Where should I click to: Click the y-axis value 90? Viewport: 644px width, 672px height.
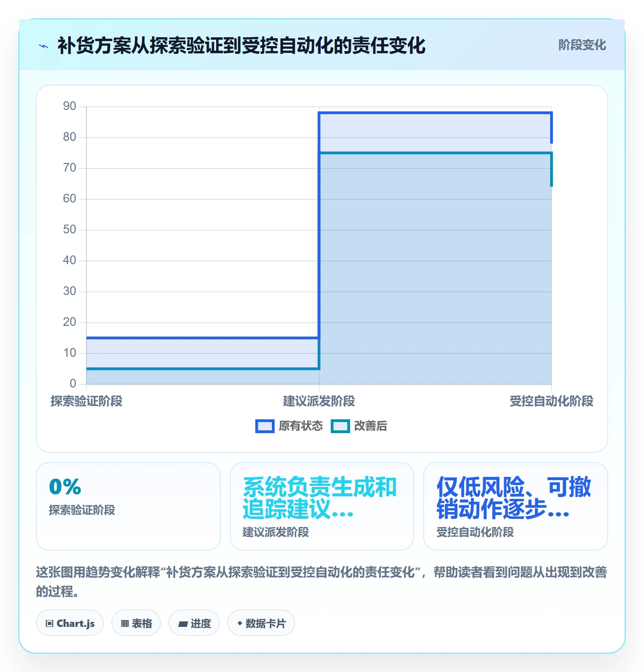coord(69,106)
